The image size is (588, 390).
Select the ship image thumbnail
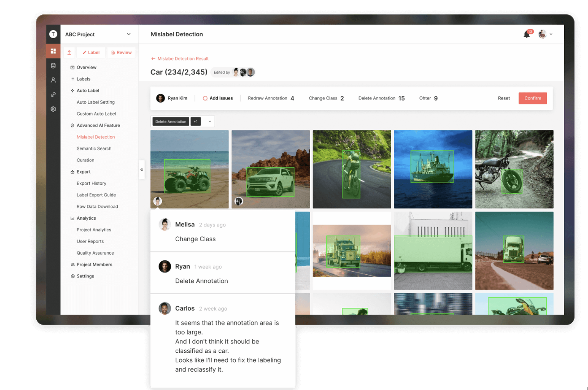tap(433, 169)
